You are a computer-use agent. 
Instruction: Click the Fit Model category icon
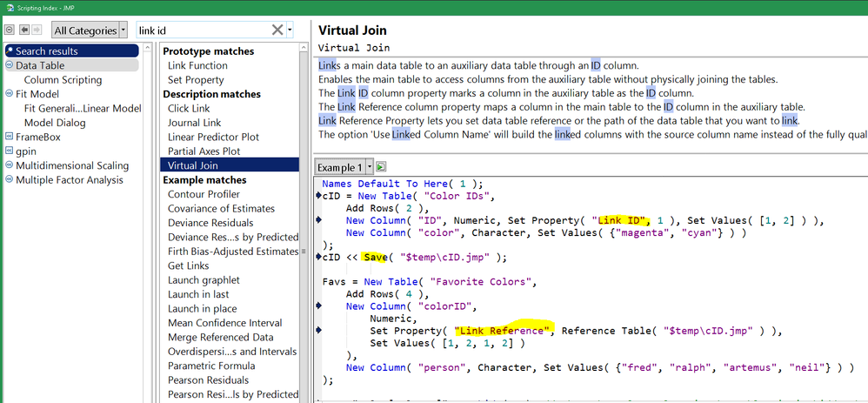[9, 94]
